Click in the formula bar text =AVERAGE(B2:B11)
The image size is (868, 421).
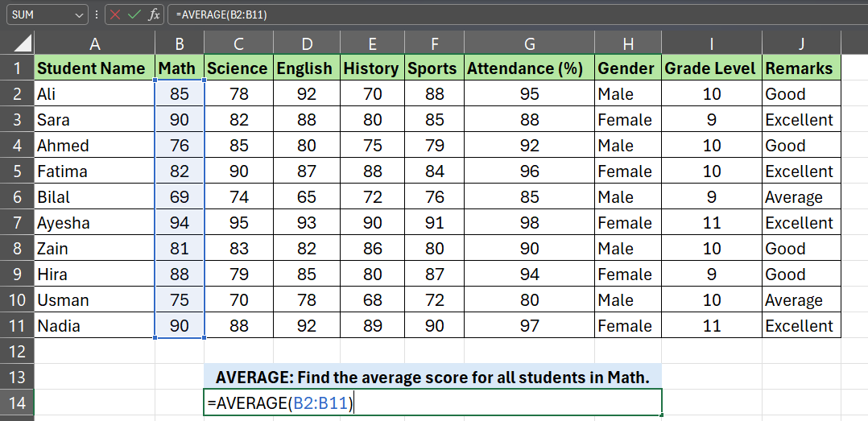221,15
